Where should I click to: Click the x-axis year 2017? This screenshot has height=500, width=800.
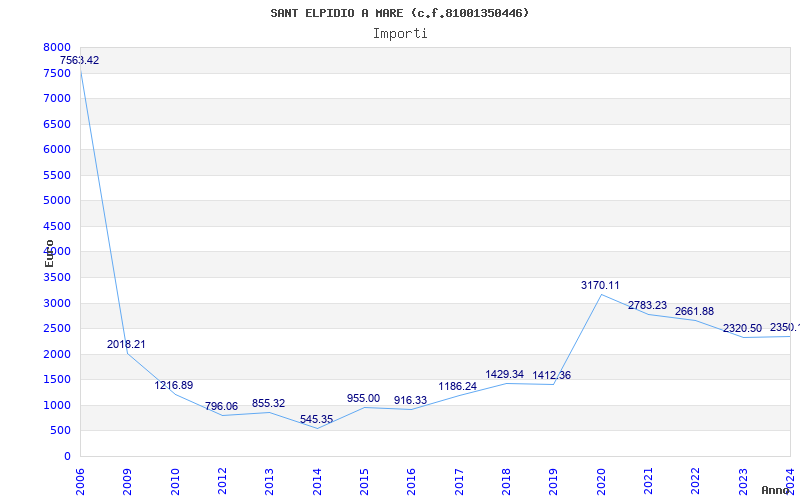(459, 482)
